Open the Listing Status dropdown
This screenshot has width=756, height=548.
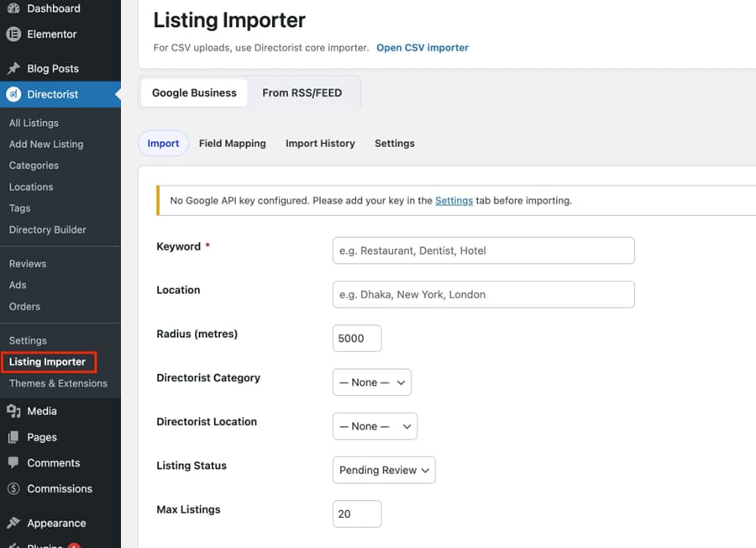384,471
